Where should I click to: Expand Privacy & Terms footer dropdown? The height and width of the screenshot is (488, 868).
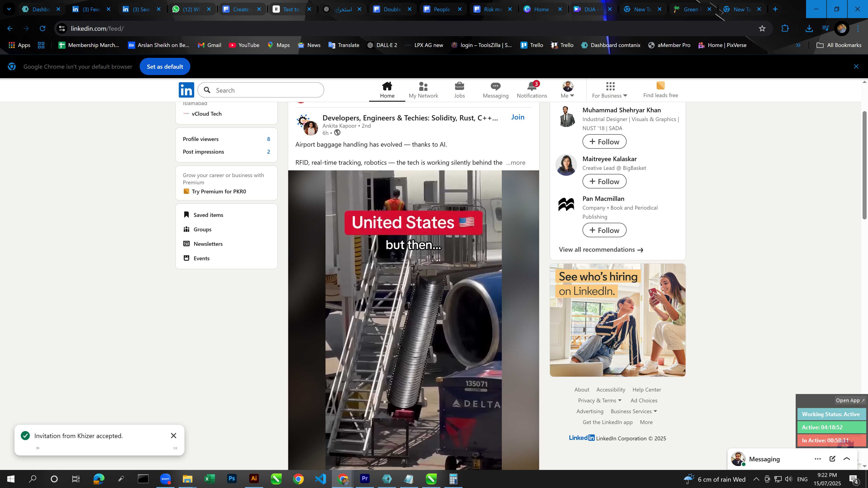click(x=599, y=400)
